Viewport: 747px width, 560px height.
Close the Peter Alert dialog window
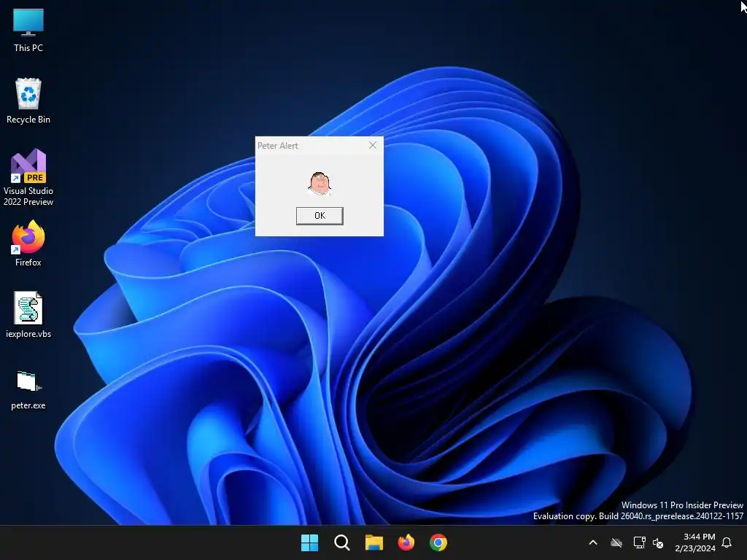[373, 145]
